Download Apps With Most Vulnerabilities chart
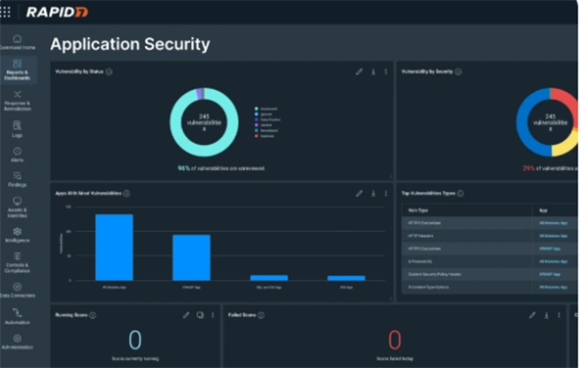Screen dimensions: 588x368 pyautogui.click(x=373, y=194)
